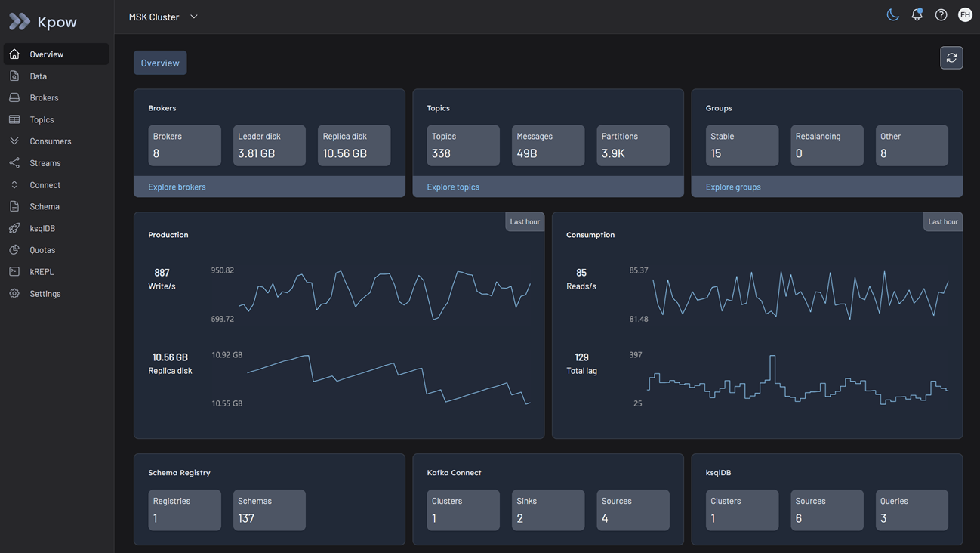Show help by clicking the question mark icon
Image resolution: width=980 pixels, height=553 pixels.
(940, 14)
